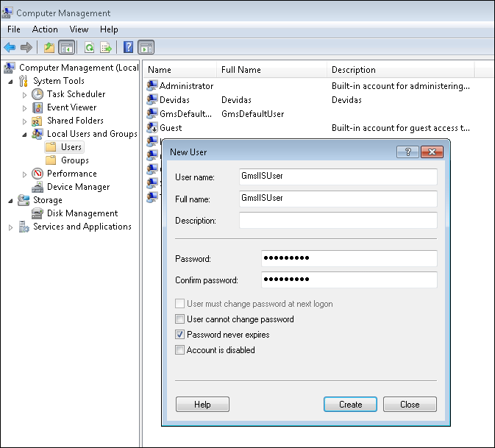Click into the Description text field
Image resolution: width=495 pixels, height=448 pixels.
pyautogui.click(x=338, y=221)
